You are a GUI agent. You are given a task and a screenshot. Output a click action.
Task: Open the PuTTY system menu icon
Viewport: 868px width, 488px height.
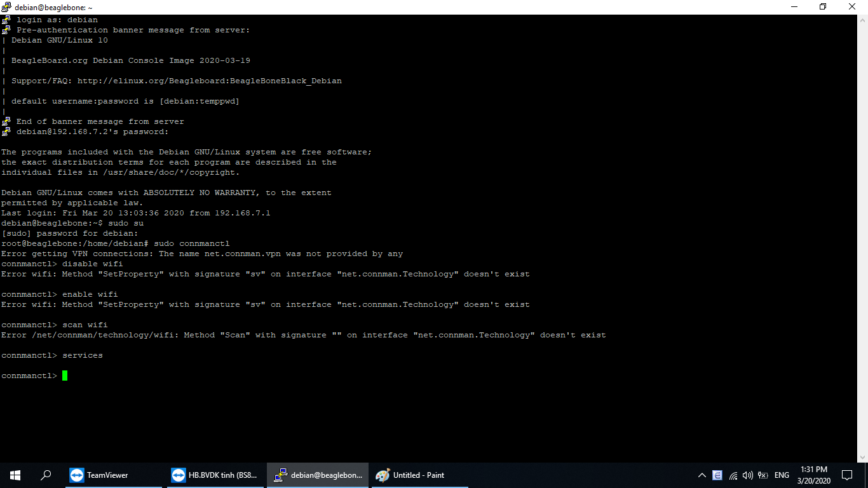[x=6, y=7]
